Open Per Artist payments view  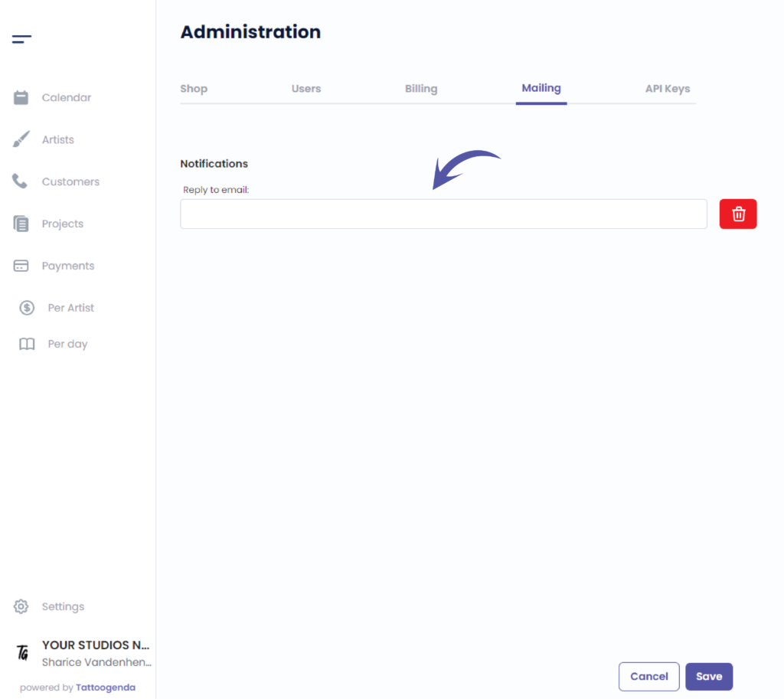[71, 308]
